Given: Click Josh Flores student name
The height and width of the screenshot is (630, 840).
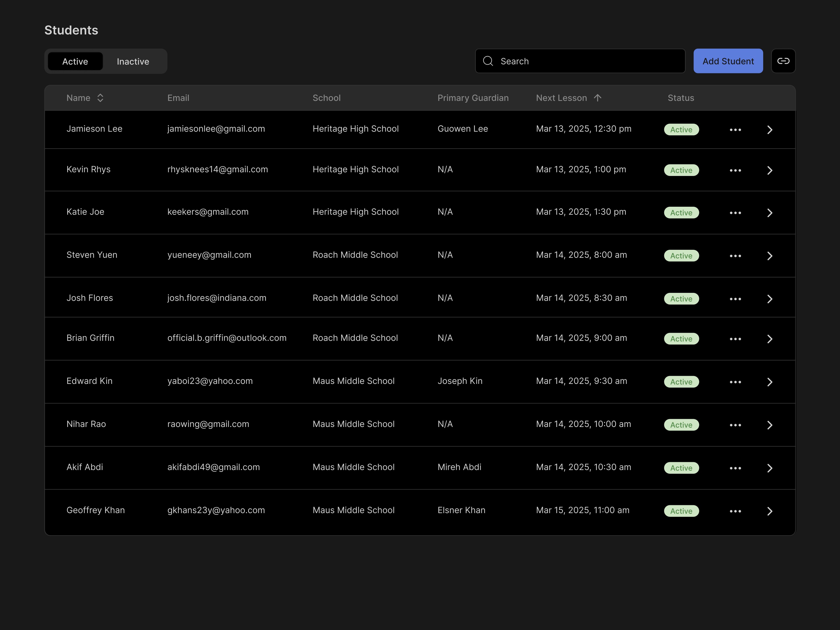Looking at the screenshot, I should (x=90, y=298).
